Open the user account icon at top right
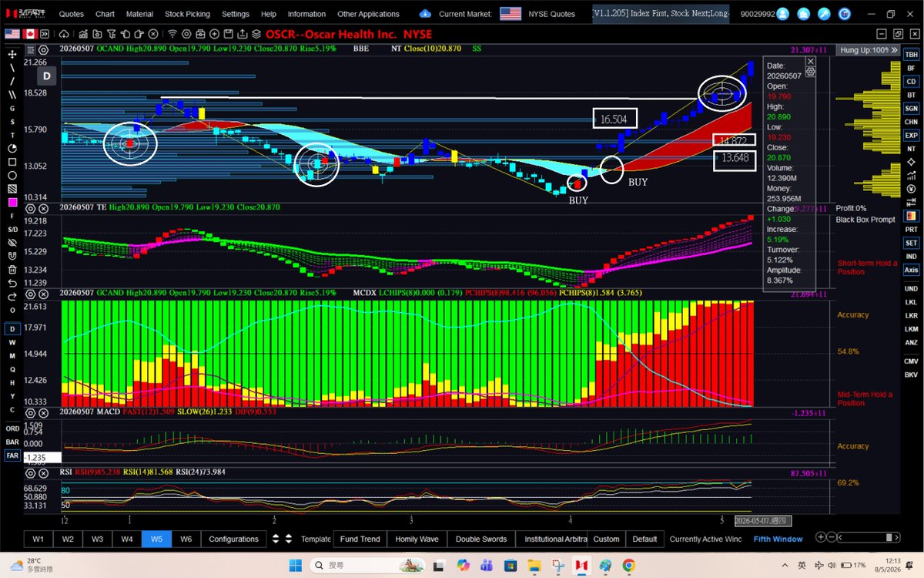924x578 pixels. click(783, 13)
